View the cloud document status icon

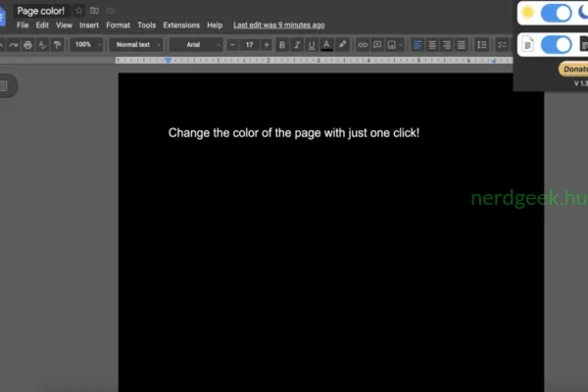(x=110, y=11)
